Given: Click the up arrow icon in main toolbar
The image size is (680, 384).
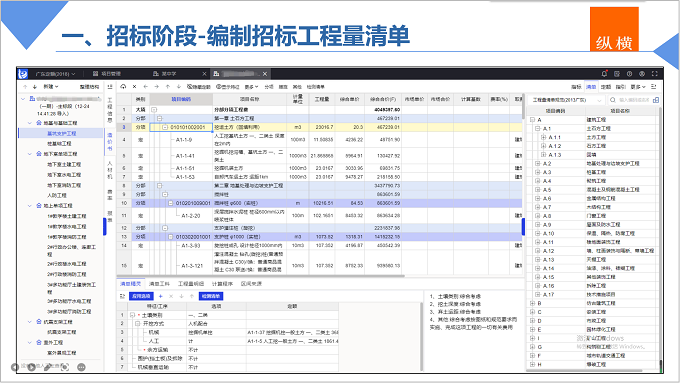Looking at the screenshot, I should 168,87.
